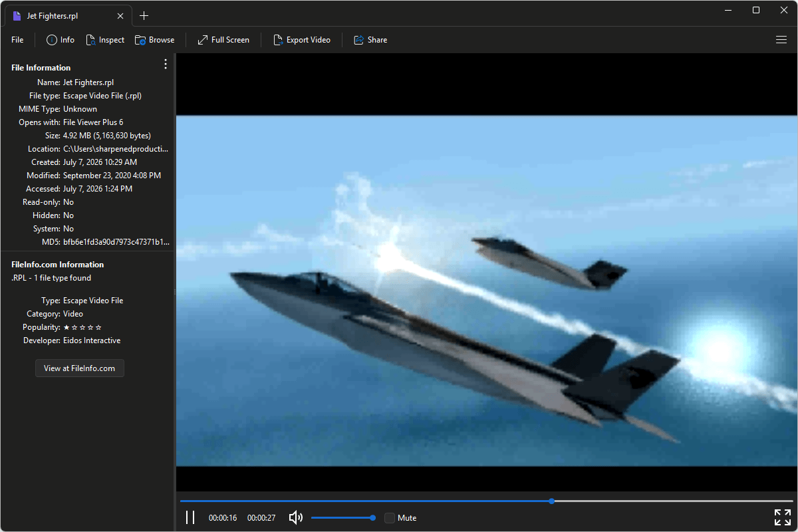Click the video progress bar handle

552,501
